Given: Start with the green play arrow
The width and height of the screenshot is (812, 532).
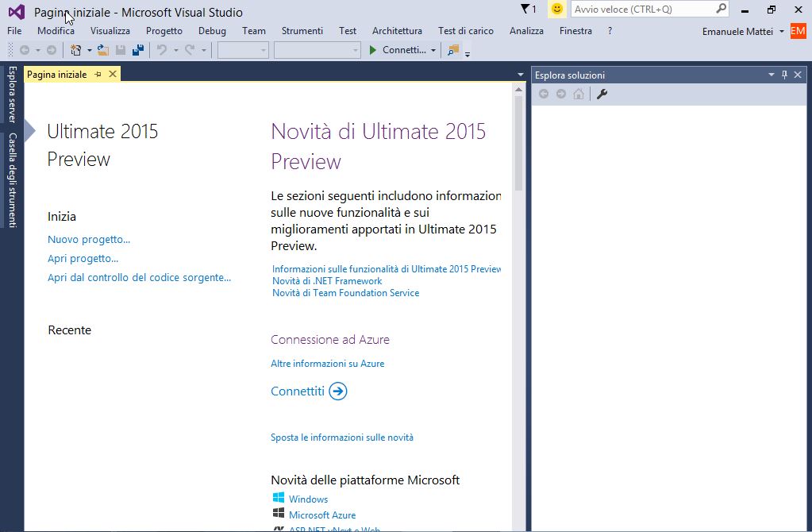Looking at the screenshot, I should (372, 50).
